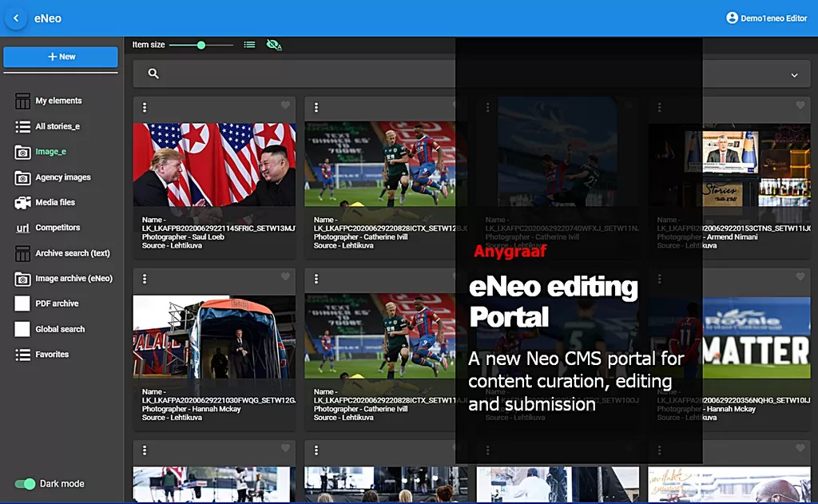Image resolution: width=818 pixels, height=504 pixels.
Task: Click the My elements table icon
Action: click(x=22, y=101)
